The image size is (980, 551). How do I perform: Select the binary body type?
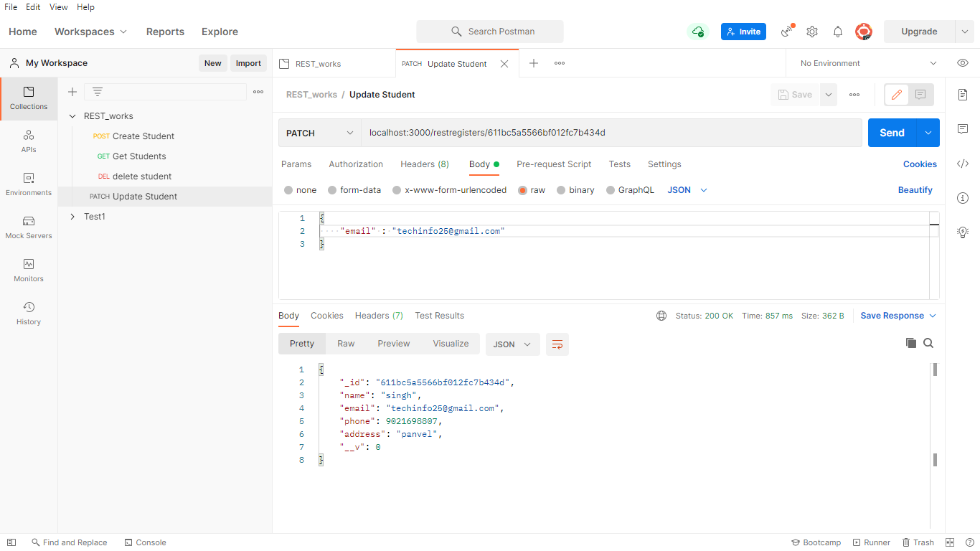click(575, 190)
